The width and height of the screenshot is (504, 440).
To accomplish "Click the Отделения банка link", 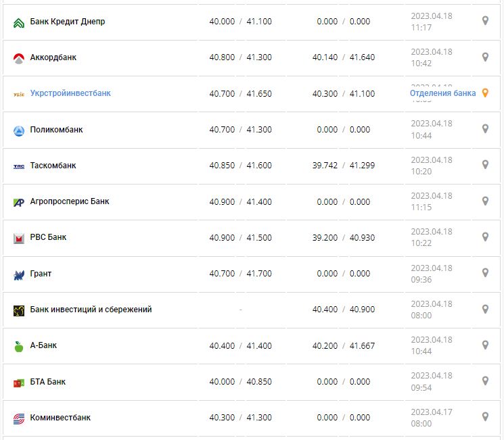I will (x=442, y=93).
